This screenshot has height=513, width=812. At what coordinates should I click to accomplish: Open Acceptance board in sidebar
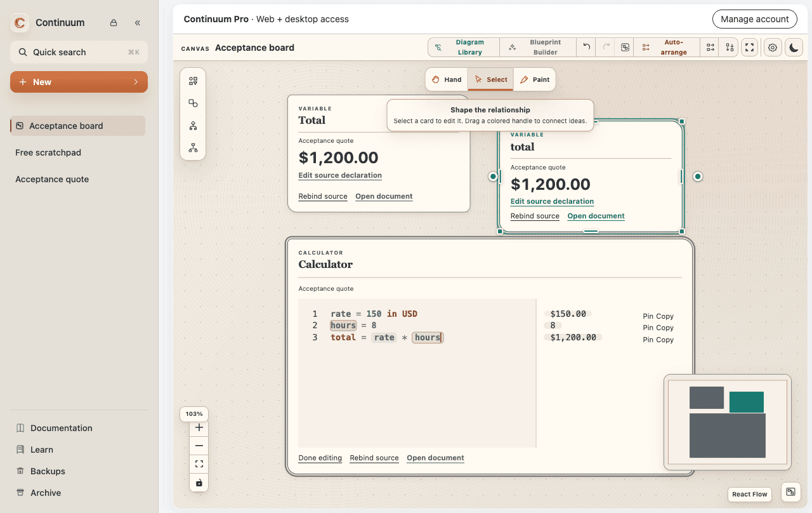click(79, 126)
